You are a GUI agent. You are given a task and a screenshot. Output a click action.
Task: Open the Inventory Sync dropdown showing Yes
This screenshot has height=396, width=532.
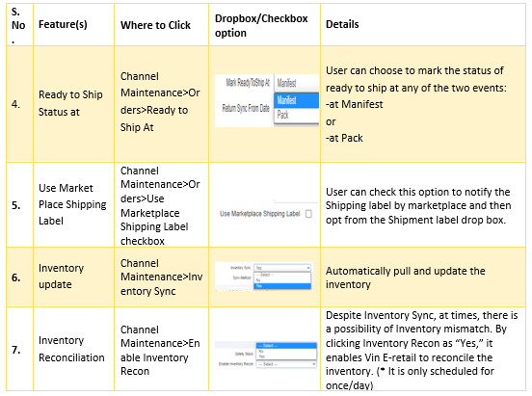[x=282, y=268]
